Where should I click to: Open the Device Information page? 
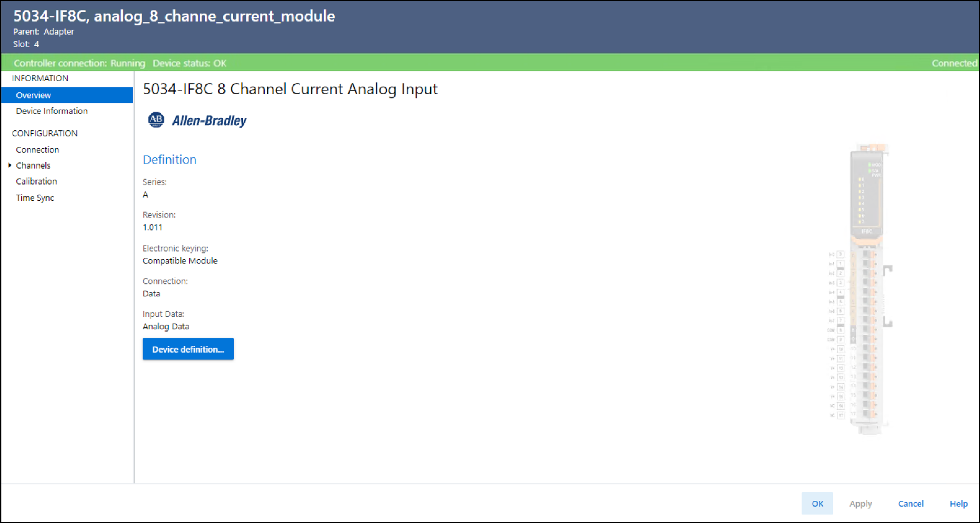[52, 111]
